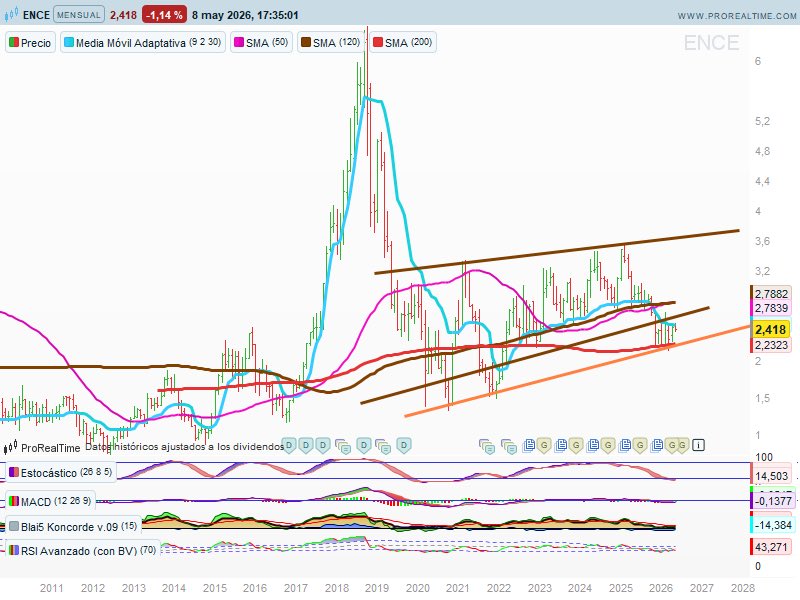Click the yellow 2,418 current price tag
This screenshot has width=800, height=600.
pos(770,329)
